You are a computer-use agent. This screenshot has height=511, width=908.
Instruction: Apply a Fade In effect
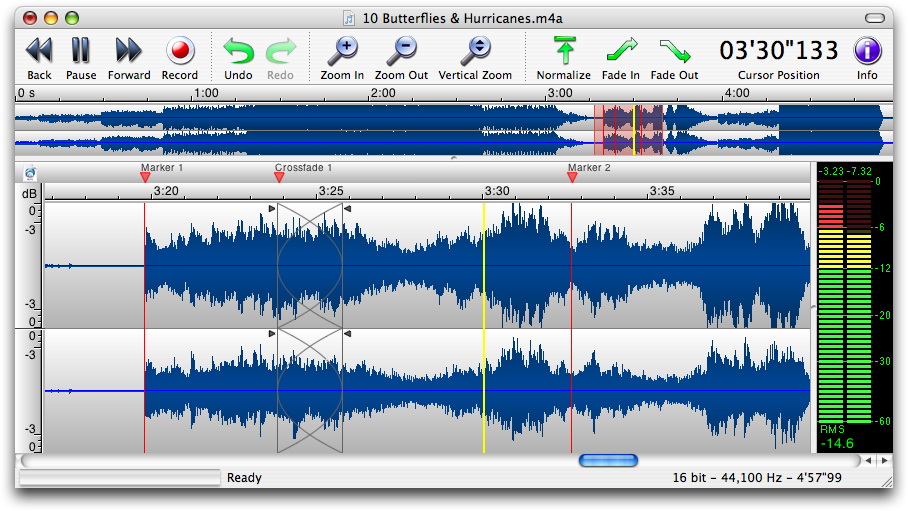620,50
